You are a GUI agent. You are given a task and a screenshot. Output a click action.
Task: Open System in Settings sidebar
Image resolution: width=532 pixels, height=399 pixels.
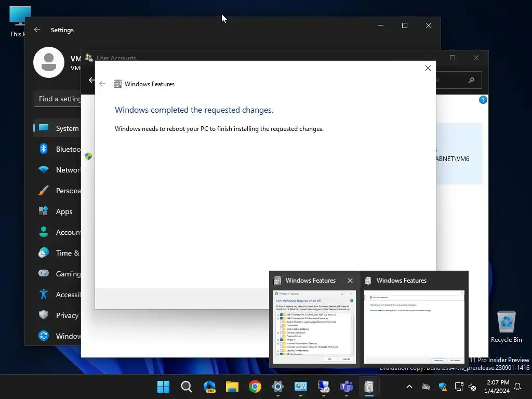(58, 128)
